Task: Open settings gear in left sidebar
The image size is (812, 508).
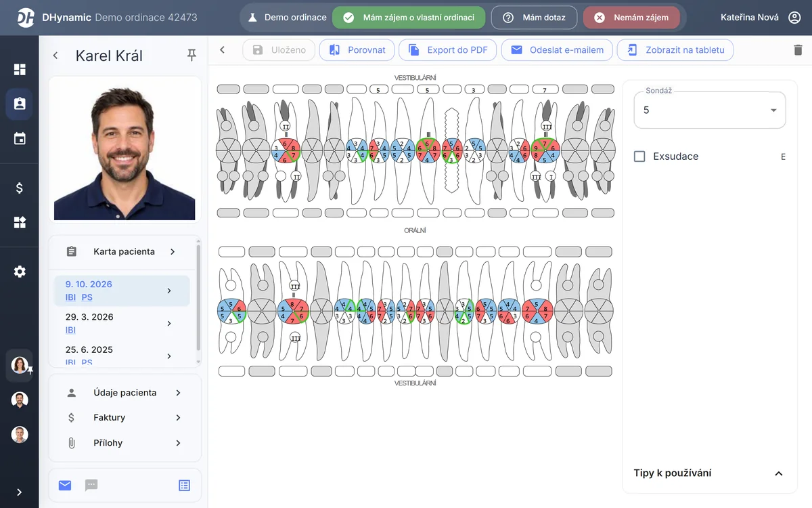Action: point(20,272)
